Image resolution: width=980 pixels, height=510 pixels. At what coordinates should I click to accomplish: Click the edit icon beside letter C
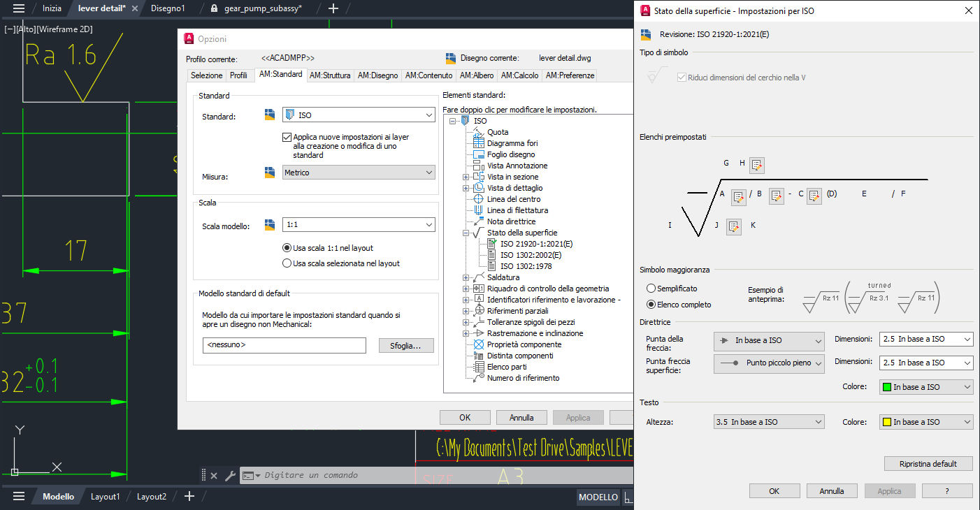click(814, 196)
